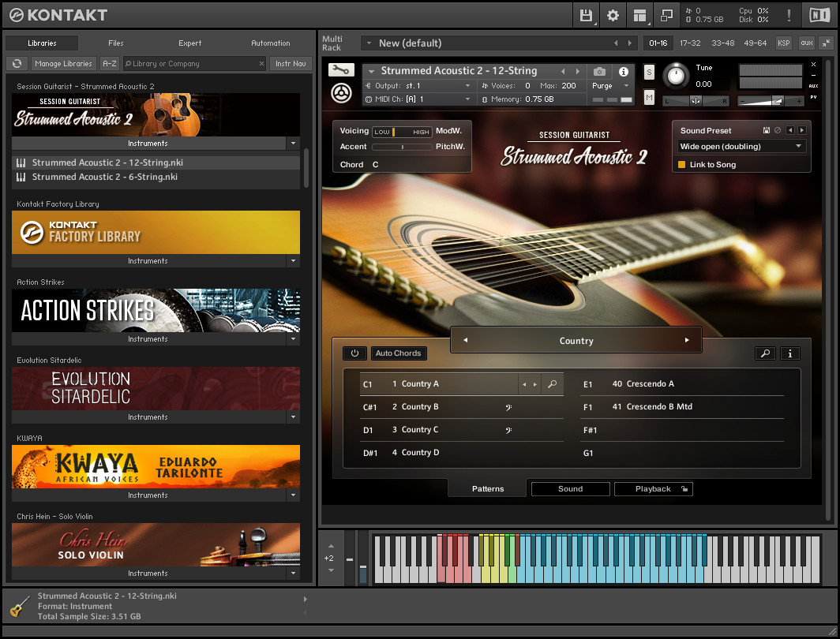
Task: Switch to the Expert tab
Action: point(189,43)
